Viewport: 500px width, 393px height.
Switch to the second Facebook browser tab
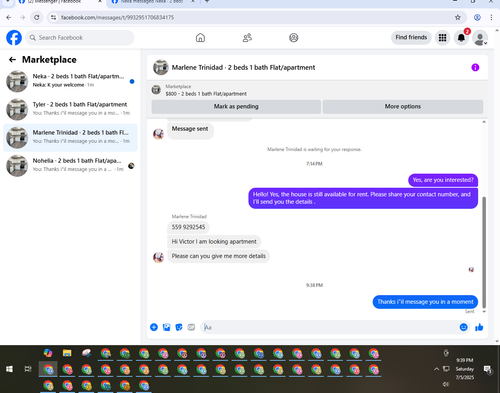(x=152, y=2)
